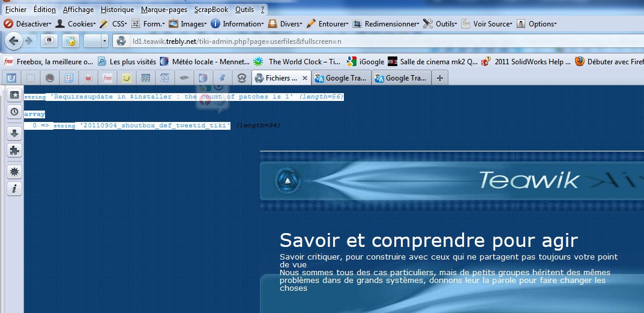Open the ScrapBook menu

coord(211,10)
